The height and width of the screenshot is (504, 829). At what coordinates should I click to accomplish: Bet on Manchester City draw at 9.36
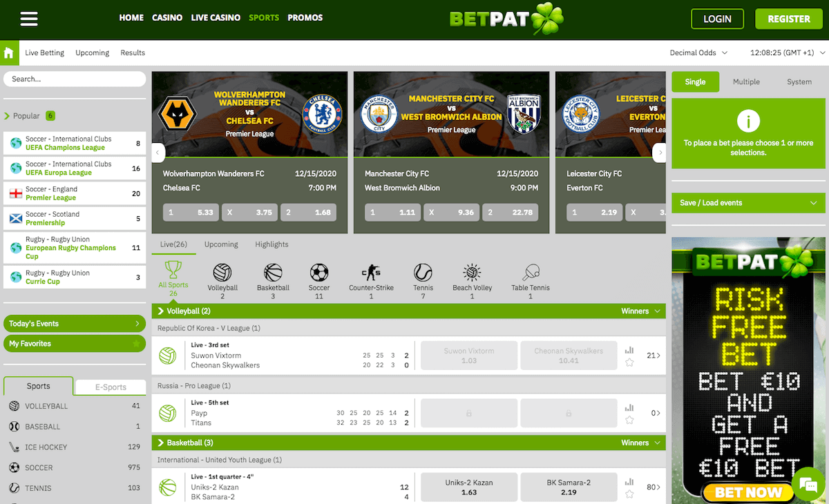pos(452,213)
